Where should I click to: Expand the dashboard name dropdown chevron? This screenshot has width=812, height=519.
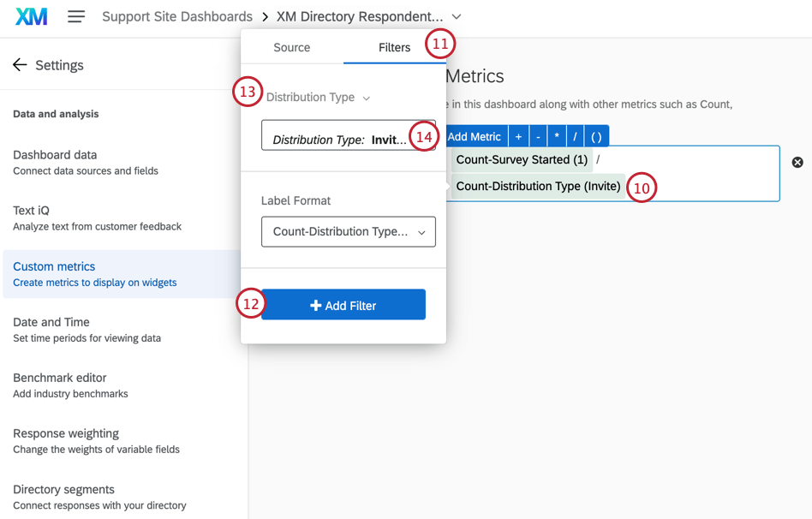[x=457, y=17]
